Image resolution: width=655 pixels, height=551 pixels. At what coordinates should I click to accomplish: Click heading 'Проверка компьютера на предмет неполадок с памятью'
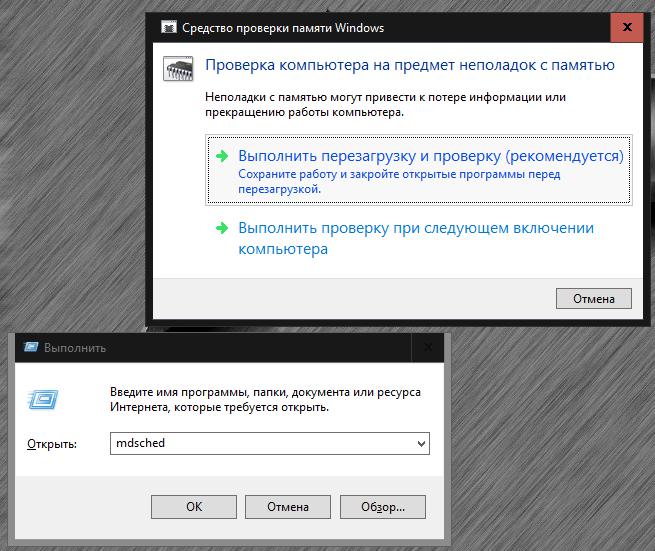tap(410, 65)
